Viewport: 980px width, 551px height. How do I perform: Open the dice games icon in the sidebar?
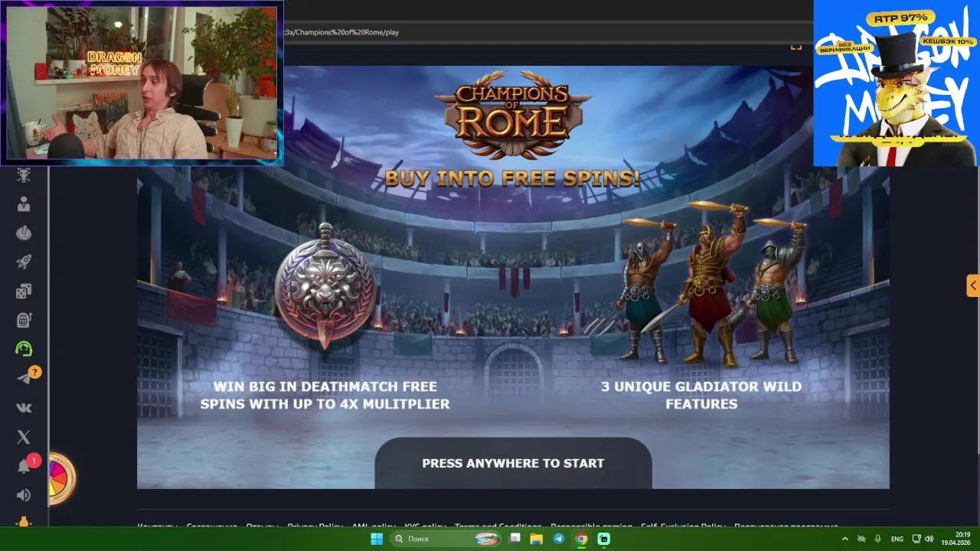24,291
